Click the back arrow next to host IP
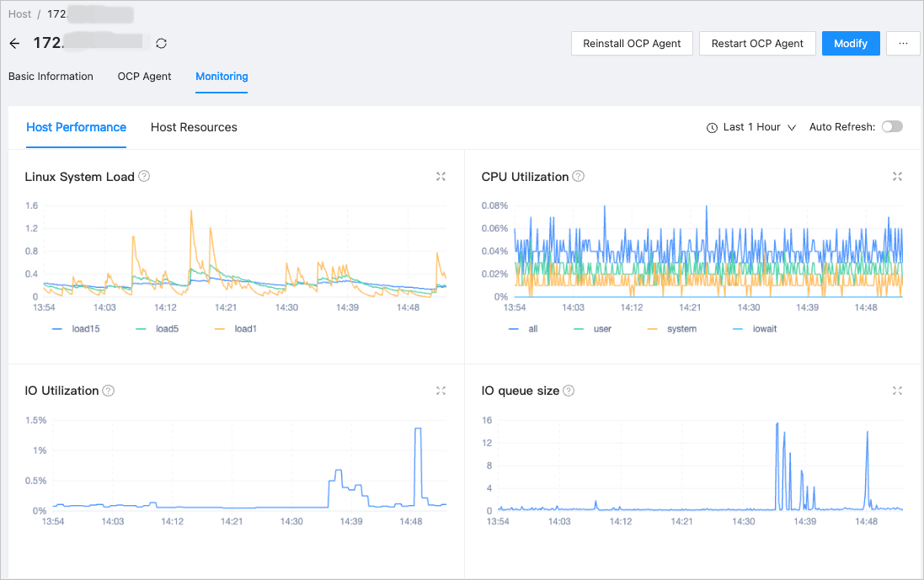 (14, 44)
